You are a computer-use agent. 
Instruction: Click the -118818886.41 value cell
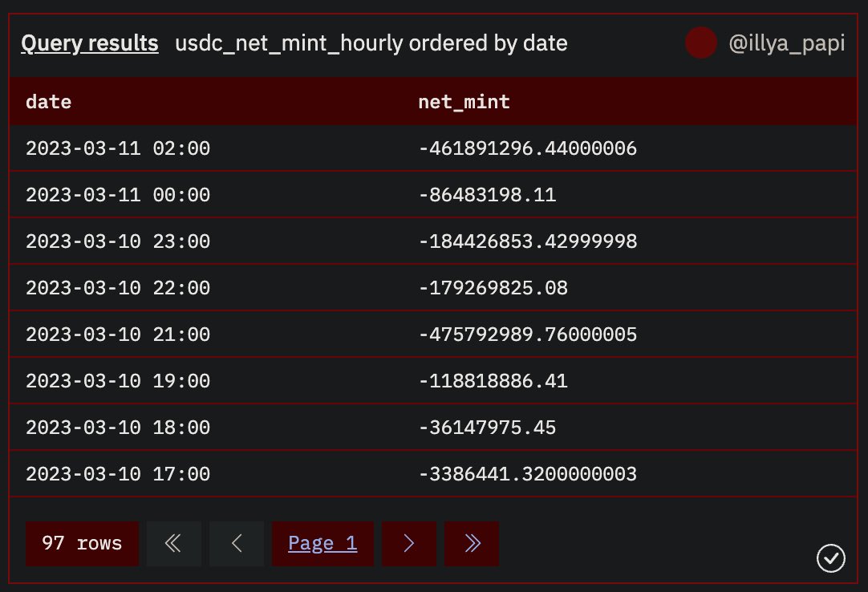[493, 381]
